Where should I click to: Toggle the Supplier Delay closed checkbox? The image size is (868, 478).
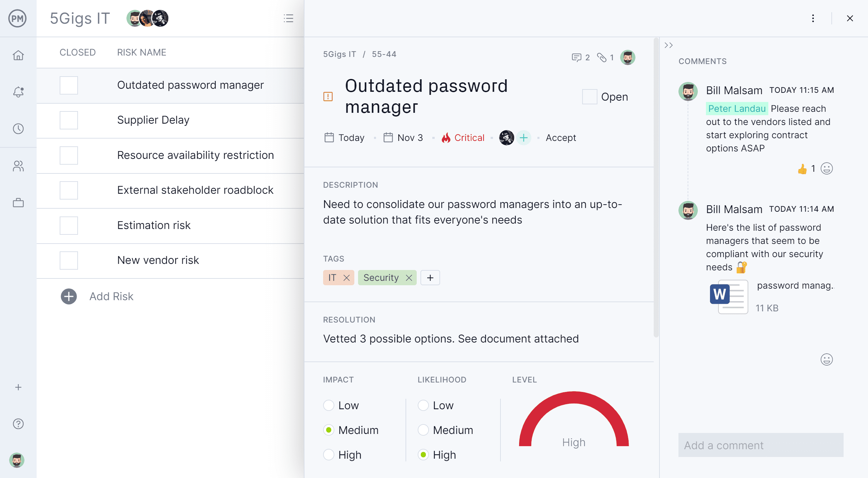pos(70,120)
